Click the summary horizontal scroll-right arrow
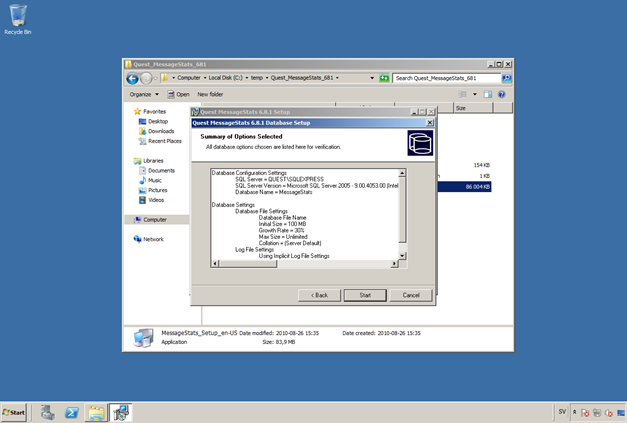 pyautogui.click(x=395, y=263)
